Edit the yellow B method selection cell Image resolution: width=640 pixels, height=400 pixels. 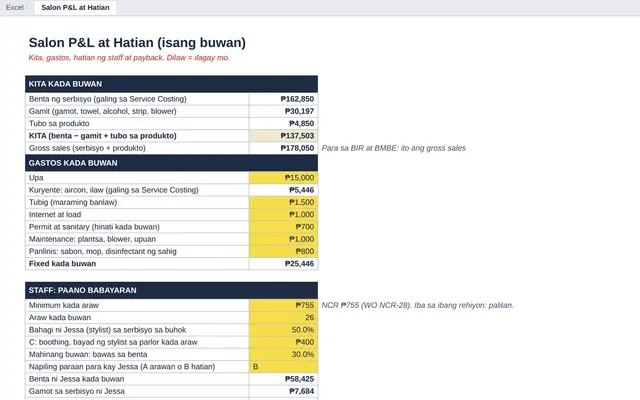coord(283,367)
